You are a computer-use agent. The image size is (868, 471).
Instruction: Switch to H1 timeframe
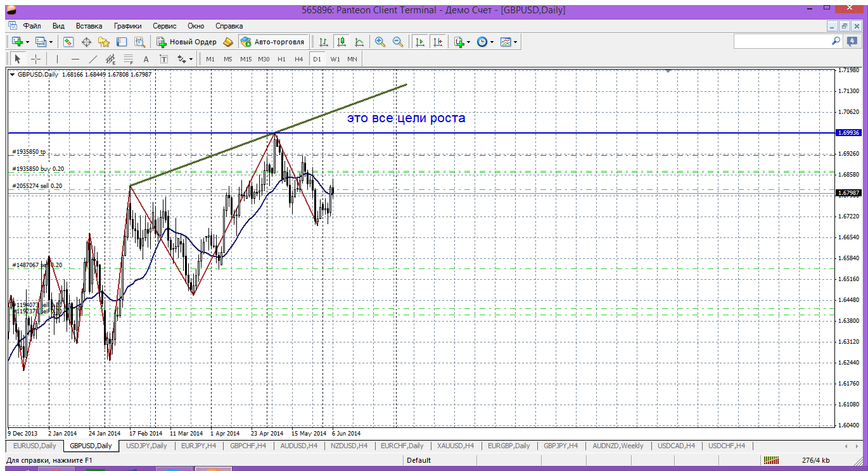[x=281, y=59]
